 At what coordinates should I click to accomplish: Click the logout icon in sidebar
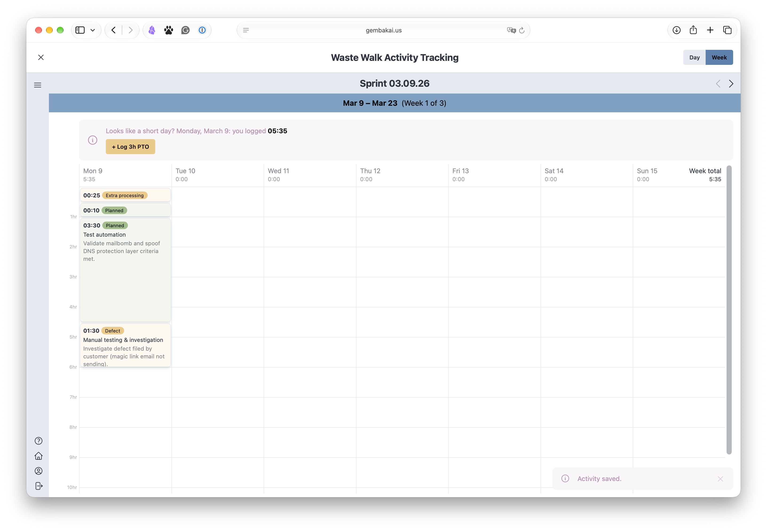(39, 486)
